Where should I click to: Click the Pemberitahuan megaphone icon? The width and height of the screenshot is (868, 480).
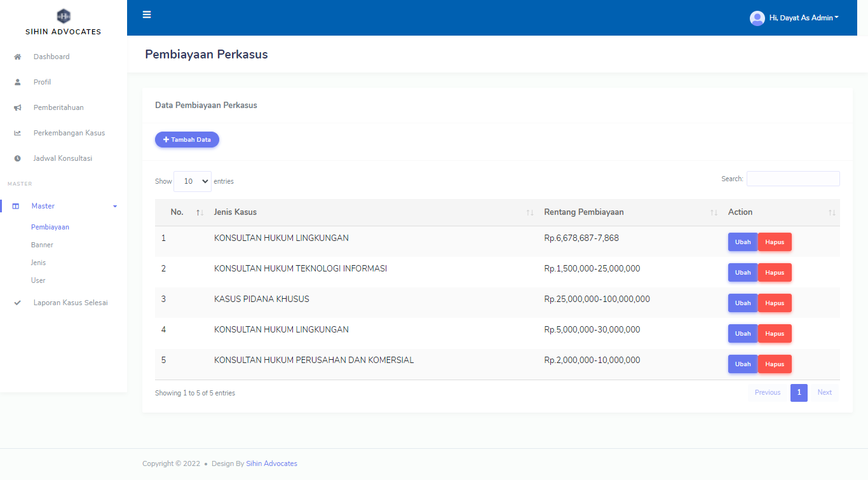pos(17,107)
